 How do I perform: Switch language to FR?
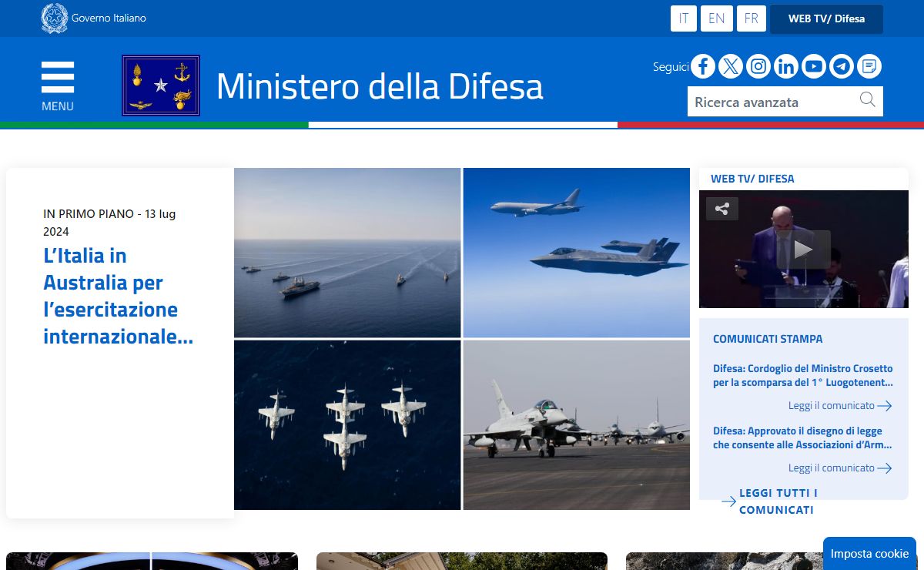coord(752,18)
